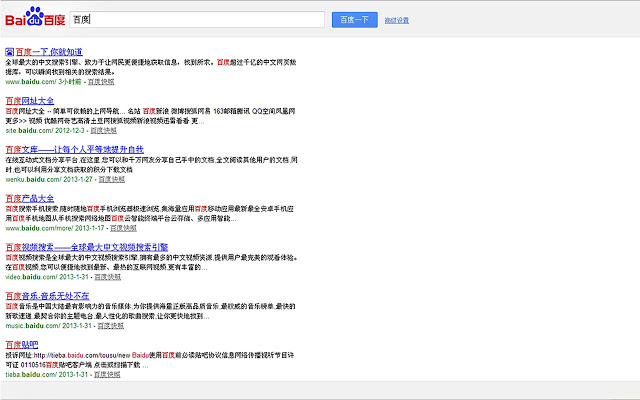Click the official-site icon beside 百度一下,你就知道
The height and width of the screenshot is (400, 640).
tap(9, 52)
